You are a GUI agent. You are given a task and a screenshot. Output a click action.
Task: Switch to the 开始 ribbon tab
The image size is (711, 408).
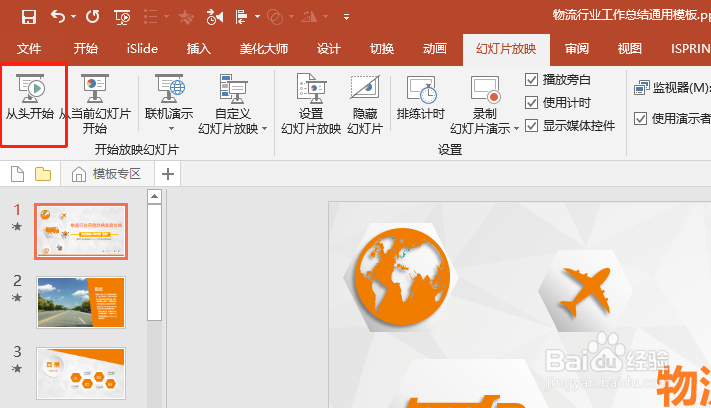pyautogui.click(x=86, y=49)
